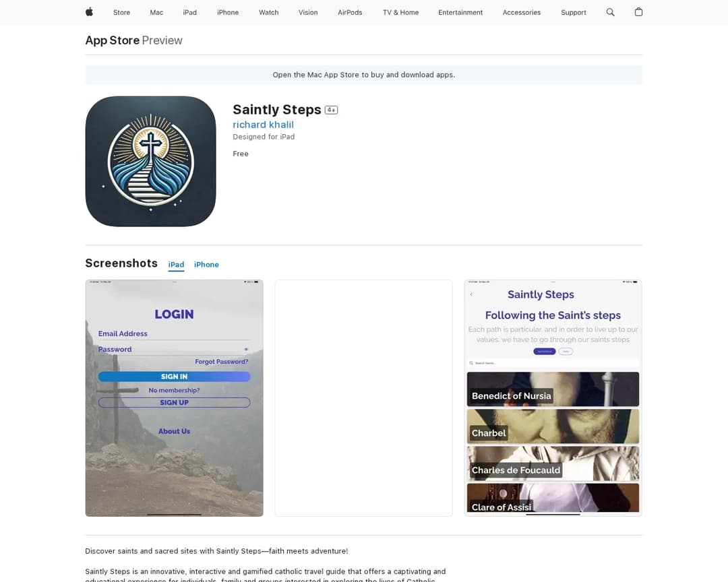Open the Mac menu item
Viewport: 728px width, 582px height.
pyautogui.click(x=156, y=13)
